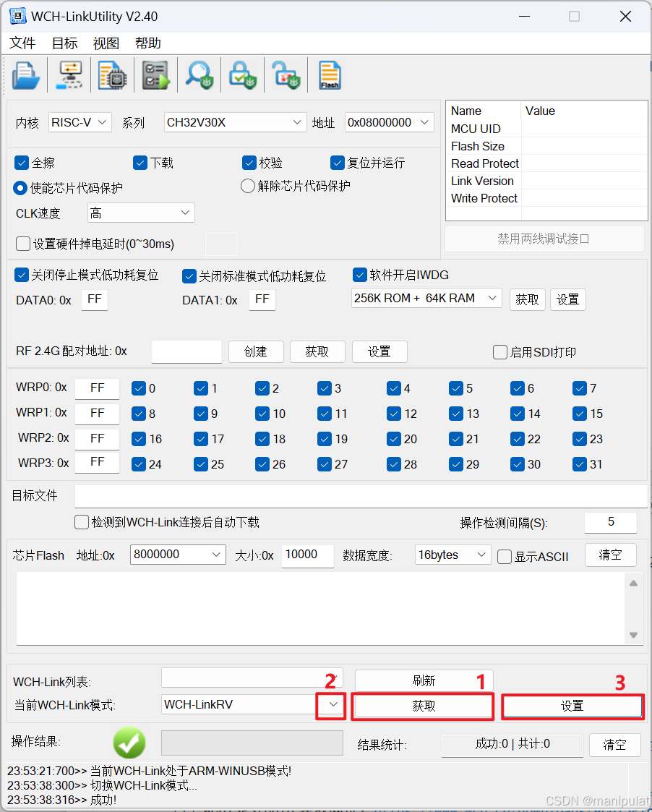The height and width of the screenshot is (812, 652).
Task: Open the 内核 RISC-V dropdown
Action: pos(80,122)
